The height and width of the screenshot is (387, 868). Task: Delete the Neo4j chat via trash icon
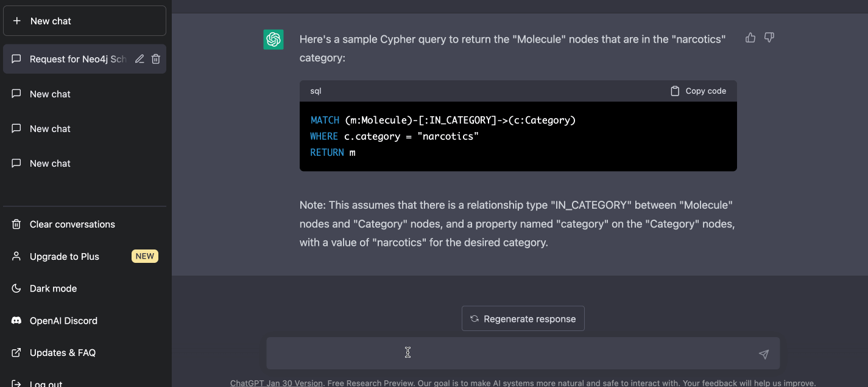tap(156, 59)
